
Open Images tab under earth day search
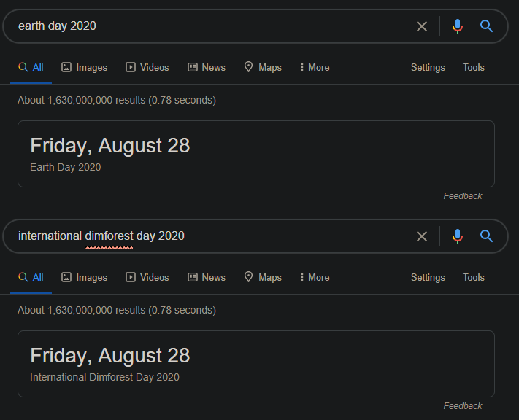(x=85, y=68)
